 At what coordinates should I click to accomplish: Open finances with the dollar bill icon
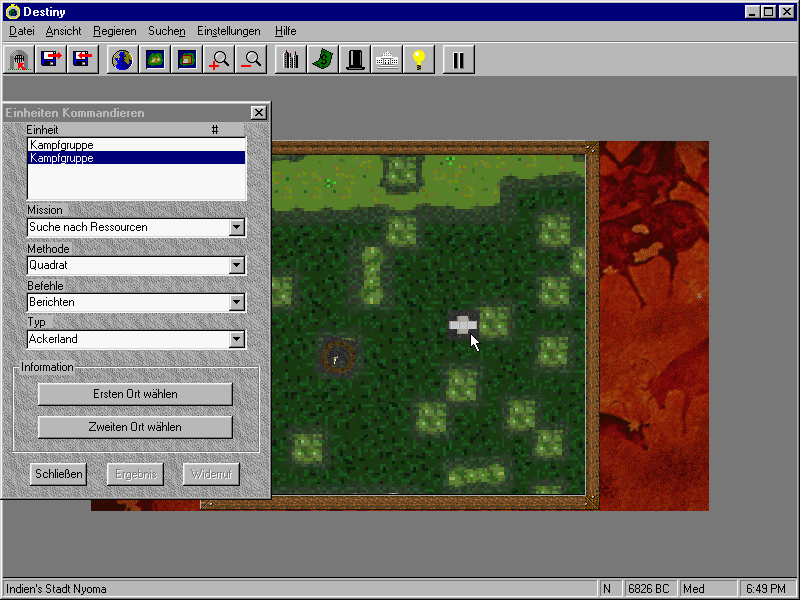coord(322,60)
